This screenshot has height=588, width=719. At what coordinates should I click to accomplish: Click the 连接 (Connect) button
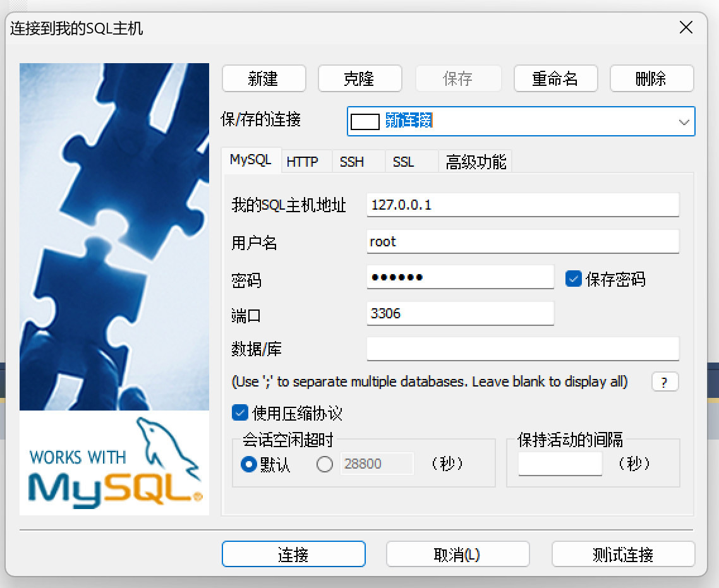pyautogui.click(x=294, y=554)
